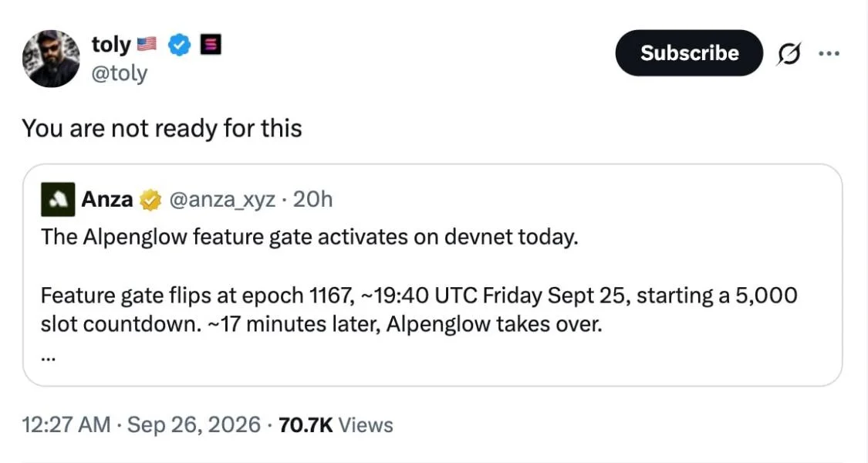The image size is (868, 463).
Task: Click the Anza profile avatar
Action: point(58,199)
